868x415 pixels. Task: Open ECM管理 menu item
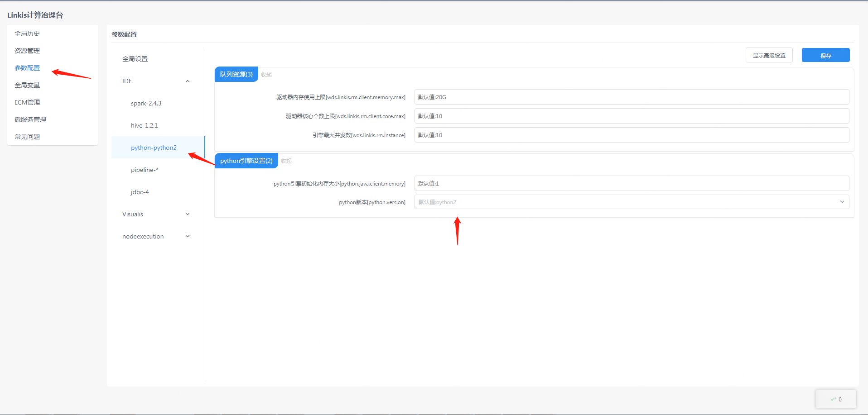[x=27, y=102]
